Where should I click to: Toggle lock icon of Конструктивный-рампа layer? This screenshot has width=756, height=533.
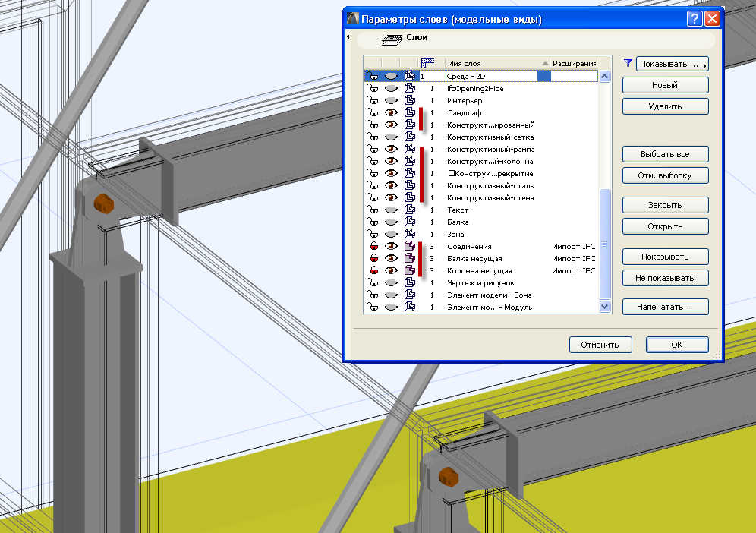pyautogui.click(x=372, y=149)
